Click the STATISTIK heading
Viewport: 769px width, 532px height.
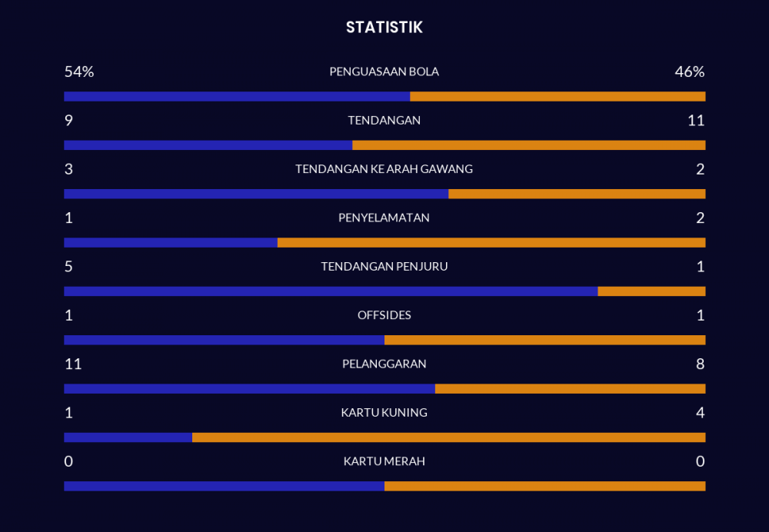tap(384, 28)
